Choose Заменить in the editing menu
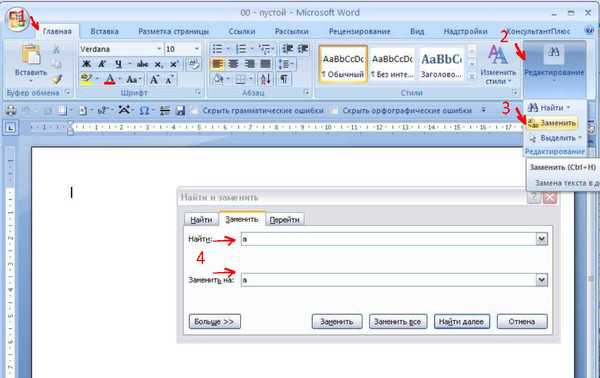Viewport: 600px width, 378px height. click(552, 123)
